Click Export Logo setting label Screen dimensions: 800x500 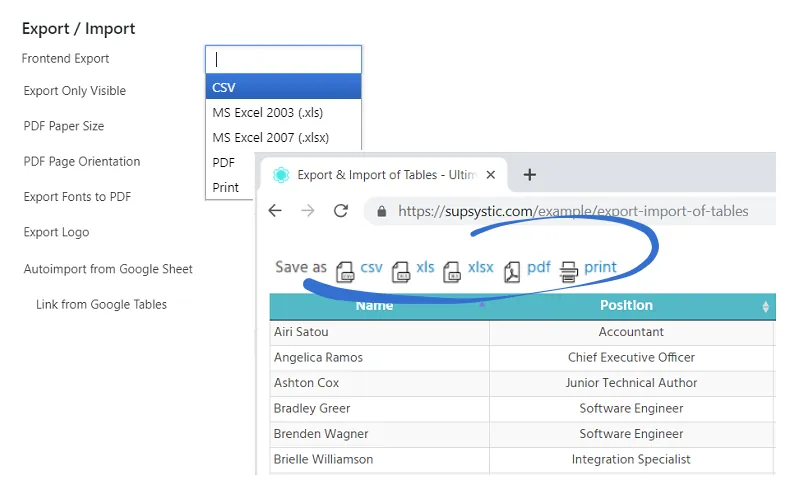tap(56, 232)
